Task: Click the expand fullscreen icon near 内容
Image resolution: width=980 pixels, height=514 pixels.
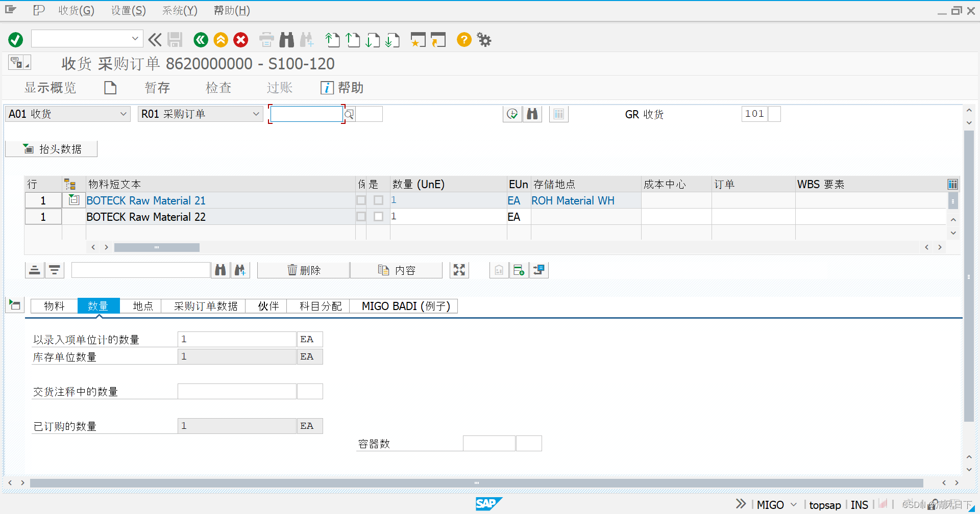Action: click(459, 270)
